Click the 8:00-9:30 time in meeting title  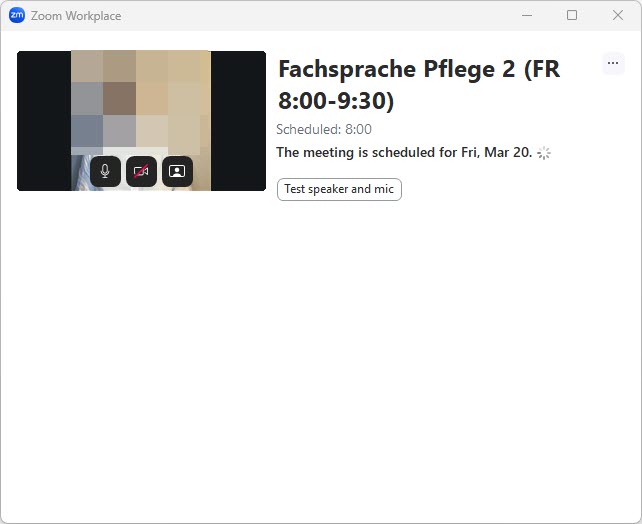click(x=336, y=102)
